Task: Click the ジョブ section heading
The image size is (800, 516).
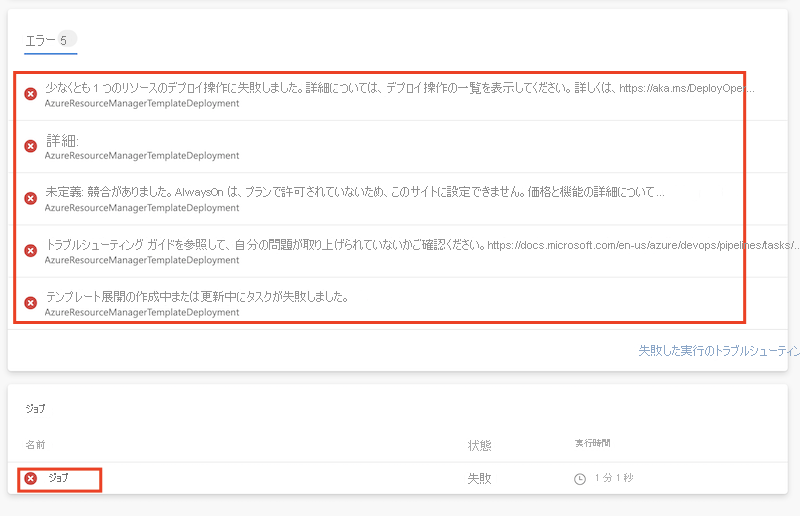Action: coord(35,408)
